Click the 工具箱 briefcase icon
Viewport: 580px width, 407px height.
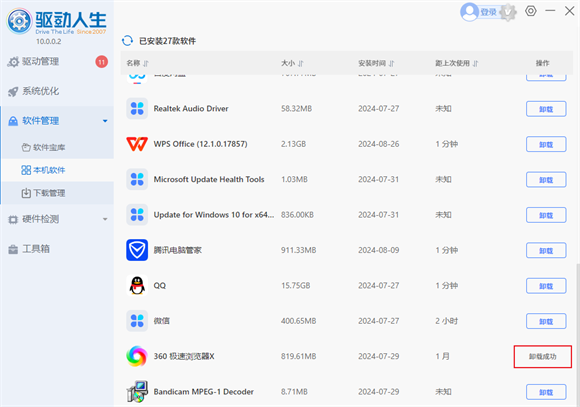tap(13, 249)
